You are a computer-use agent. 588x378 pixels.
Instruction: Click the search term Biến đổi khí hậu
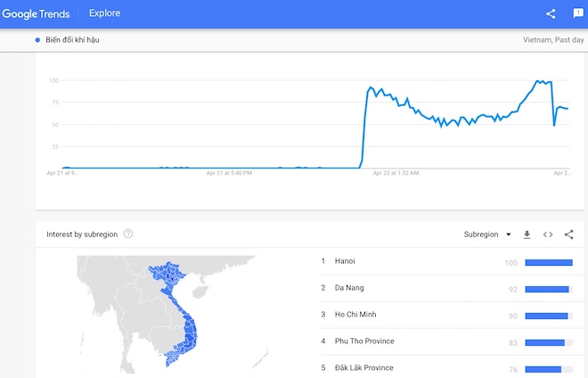pyautogui.click(x=72, y=40)
